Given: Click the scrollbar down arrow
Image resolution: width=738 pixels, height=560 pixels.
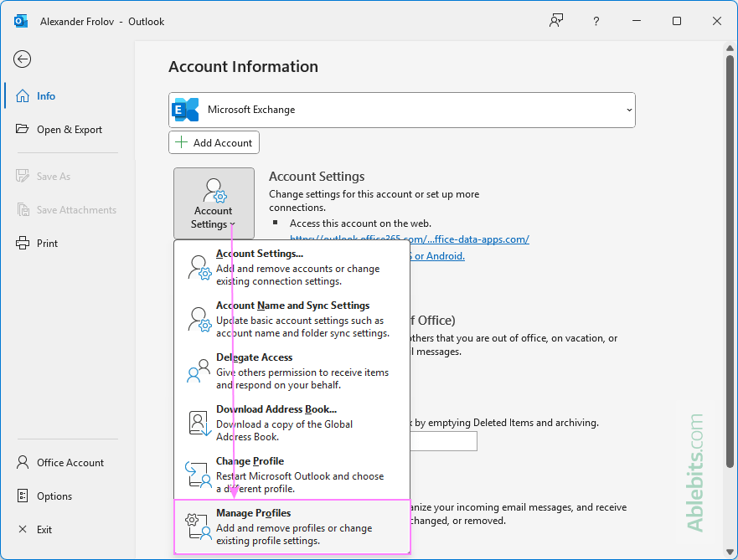Looking at the screenshot, I should click(730, 552).
